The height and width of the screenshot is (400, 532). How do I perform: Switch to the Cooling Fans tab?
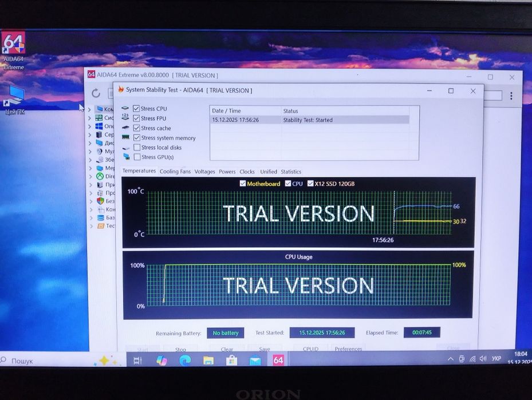click(175, 172)
